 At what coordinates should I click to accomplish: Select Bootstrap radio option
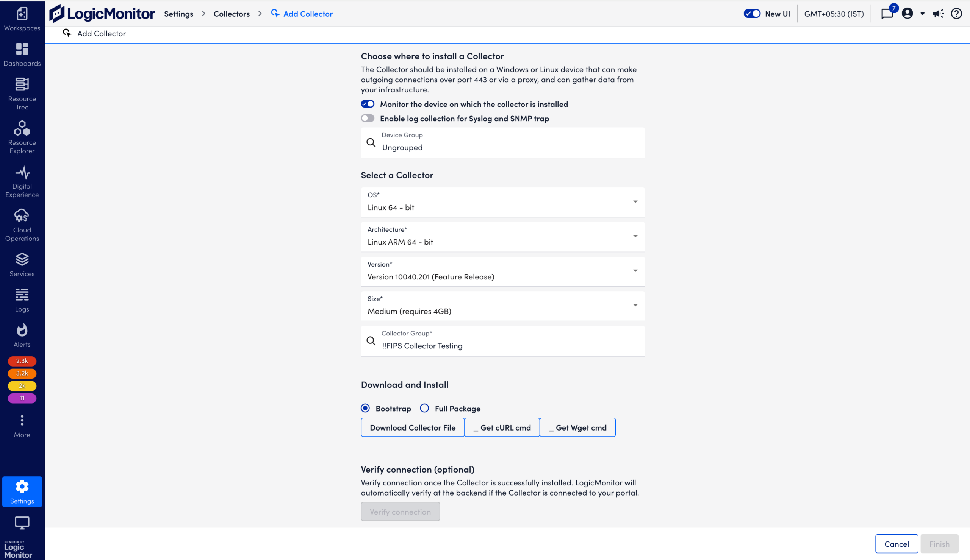[x=365, y=408]
